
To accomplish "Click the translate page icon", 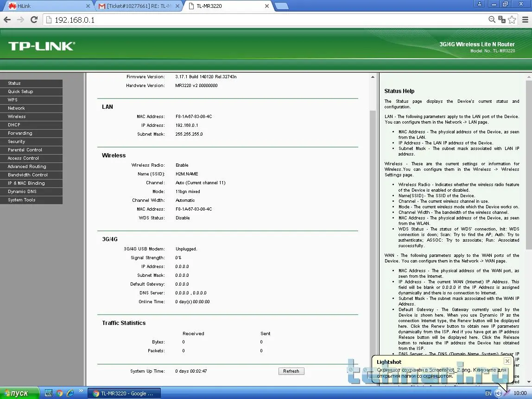I will [501, 20].
